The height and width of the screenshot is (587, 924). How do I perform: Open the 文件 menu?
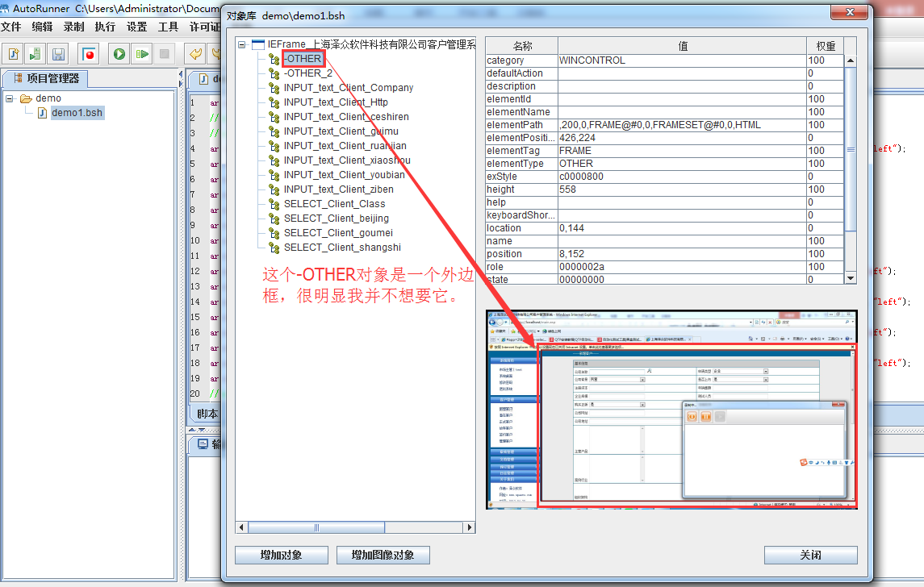(x=11, y=27)
